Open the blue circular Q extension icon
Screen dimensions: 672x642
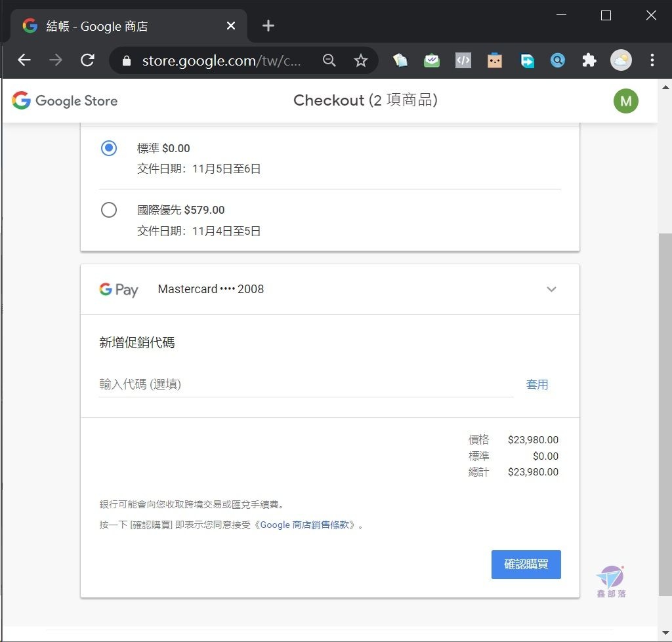click(558, 60)
